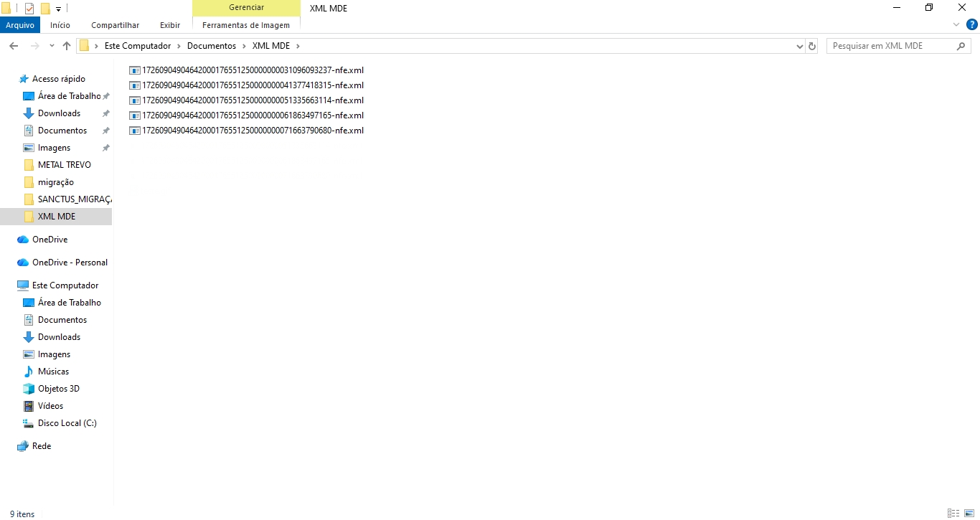Select the file ending in 31096093237-nfe.xml
Image resolution: width=980 pixels, height=520 pixels.
247,70
